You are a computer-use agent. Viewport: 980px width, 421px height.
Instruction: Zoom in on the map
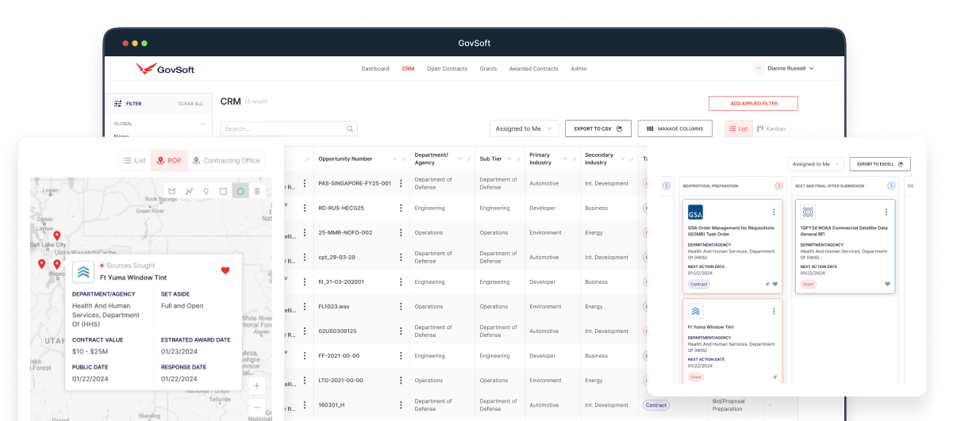click(256, 386)
